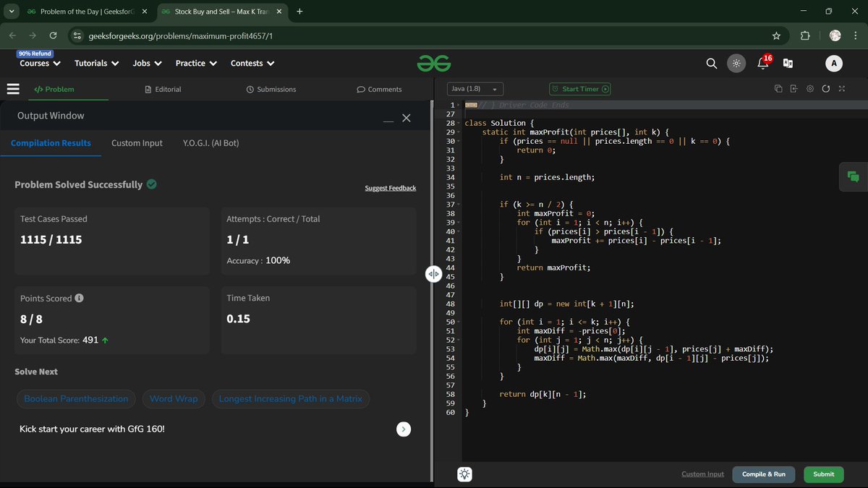868x488 pixels.
Task: Switch to the Problem tab
Action: [x=54, y=89]
